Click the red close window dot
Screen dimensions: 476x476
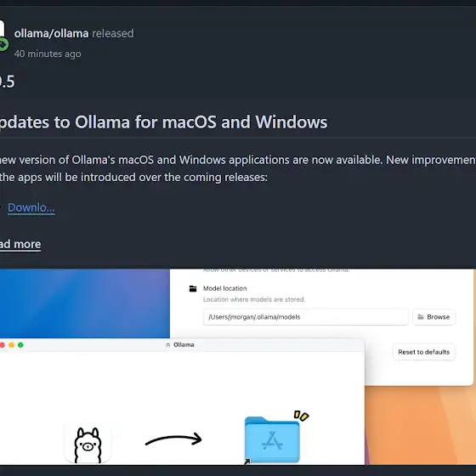[2, 345]
